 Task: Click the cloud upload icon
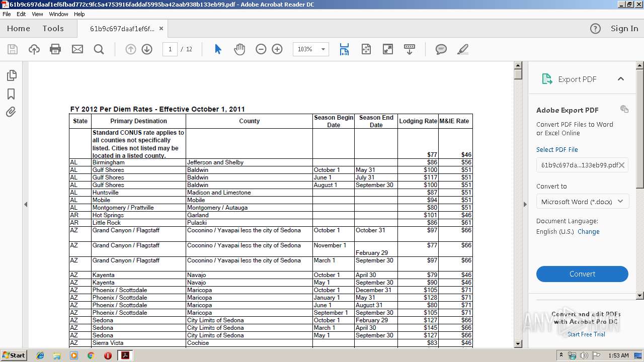34,49
